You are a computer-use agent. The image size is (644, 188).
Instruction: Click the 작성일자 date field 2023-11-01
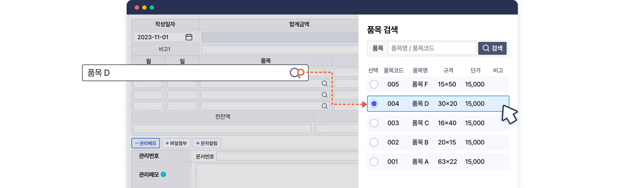[x=165, y=37]
